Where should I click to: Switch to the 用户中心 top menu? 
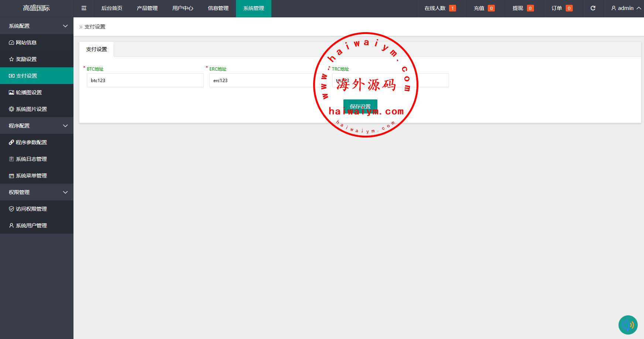[182, 8]
